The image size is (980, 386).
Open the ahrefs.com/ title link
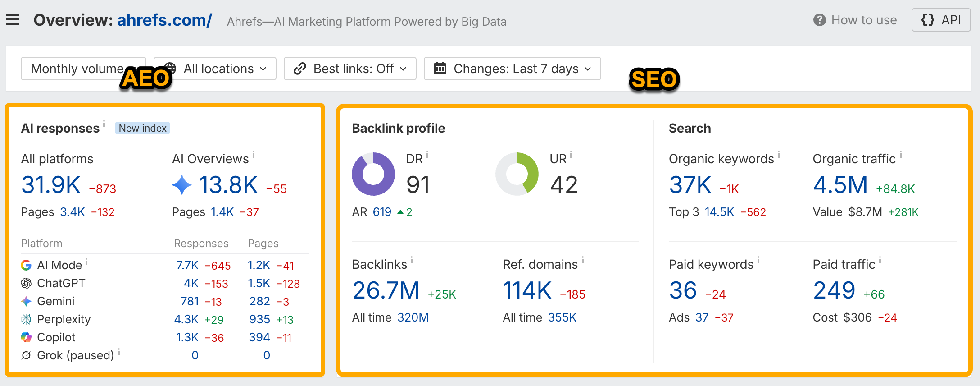pos(164,20)
